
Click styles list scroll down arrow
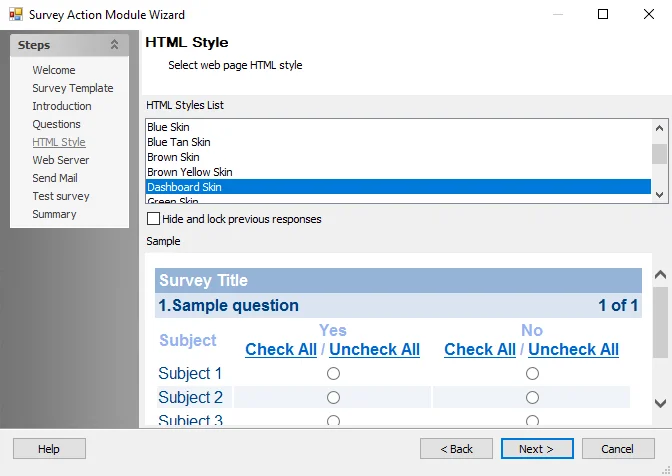pyautogui.click(x=660, y=195)
